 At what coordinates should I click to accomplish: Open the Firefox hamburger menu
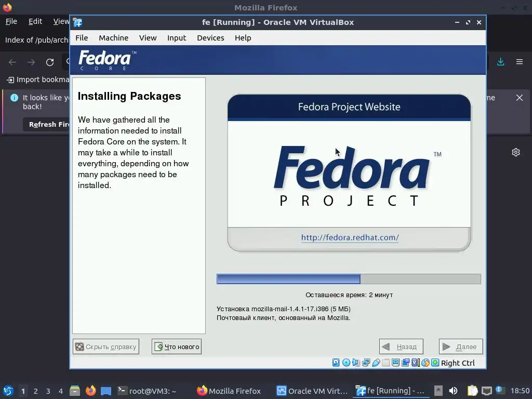click(520, 62)
